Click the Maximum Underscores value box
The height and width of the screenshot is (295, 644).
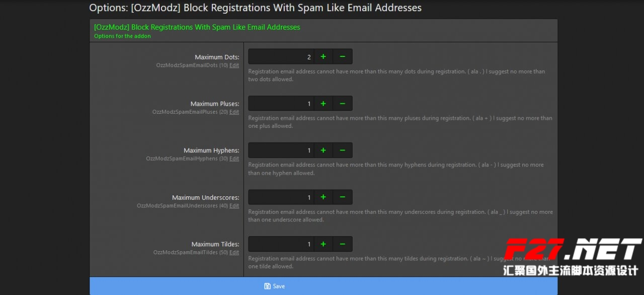(281, 197)
